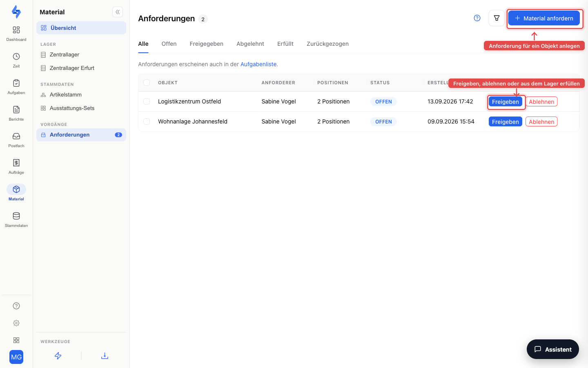Switch to the Offen tab
Image resolution: width=588 pixels, height=368 pixels.
[x=169, y=44]
